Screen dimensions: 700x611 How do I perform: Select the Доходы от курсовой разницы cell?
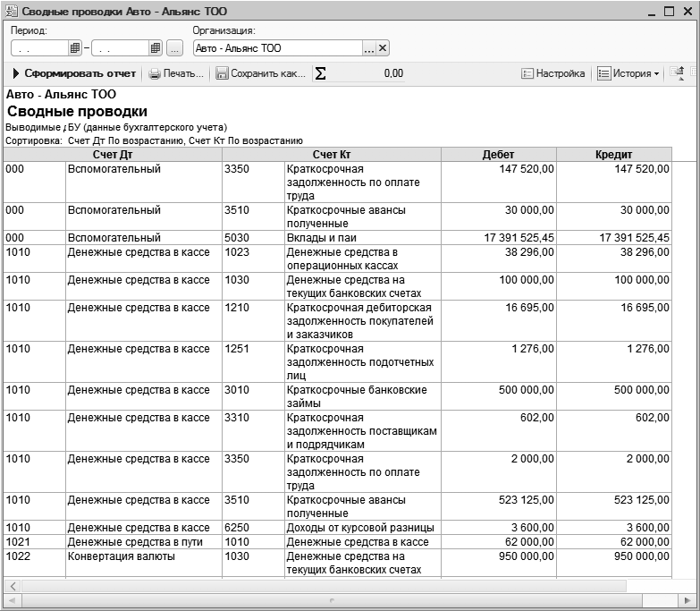click(x=362, y=528)
